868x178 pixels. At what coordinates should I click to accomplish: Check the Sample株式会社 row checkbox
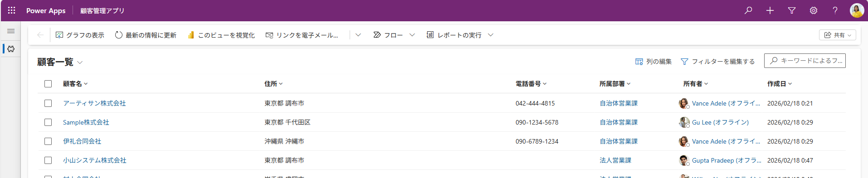pyautogui.click(x=48, y=122)
